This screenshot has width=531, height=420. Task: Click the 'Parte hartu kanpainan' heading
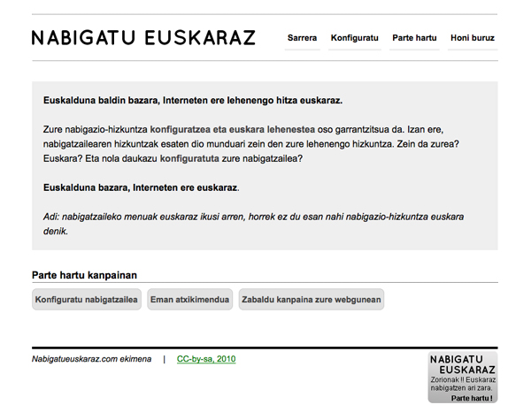click(84, 275)
